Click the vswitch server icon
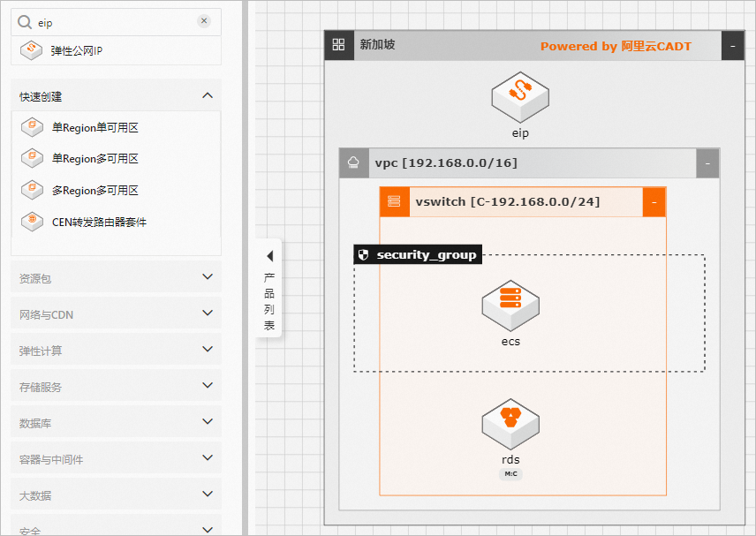The width and height of the screenshot is (756, 536). coord(395,201)
